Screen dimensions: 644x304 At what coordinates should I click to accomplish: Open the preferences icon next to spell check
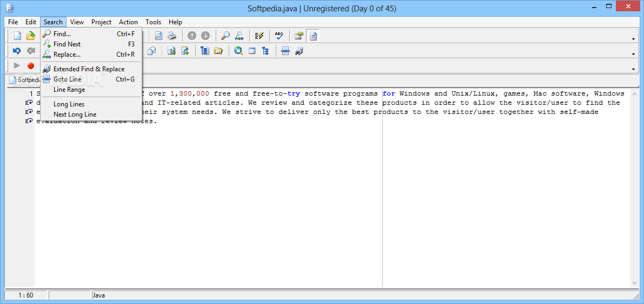coord(299,36)
